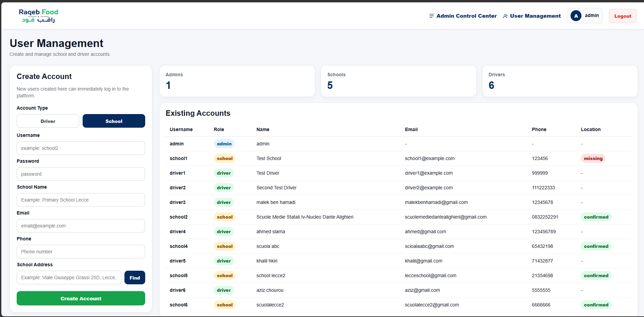Select Driver account type

48,121
